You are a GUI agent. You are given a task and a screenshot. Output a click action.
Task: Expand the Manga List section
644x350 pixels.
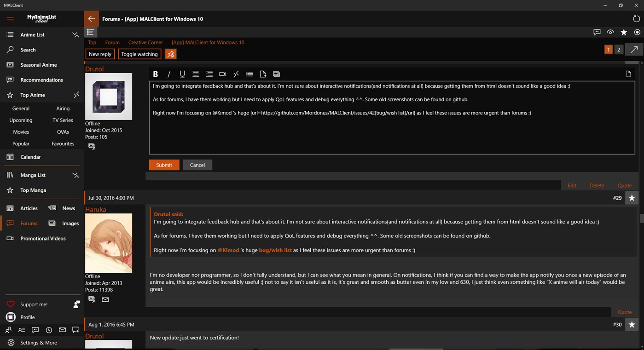(x=75, y=175)
